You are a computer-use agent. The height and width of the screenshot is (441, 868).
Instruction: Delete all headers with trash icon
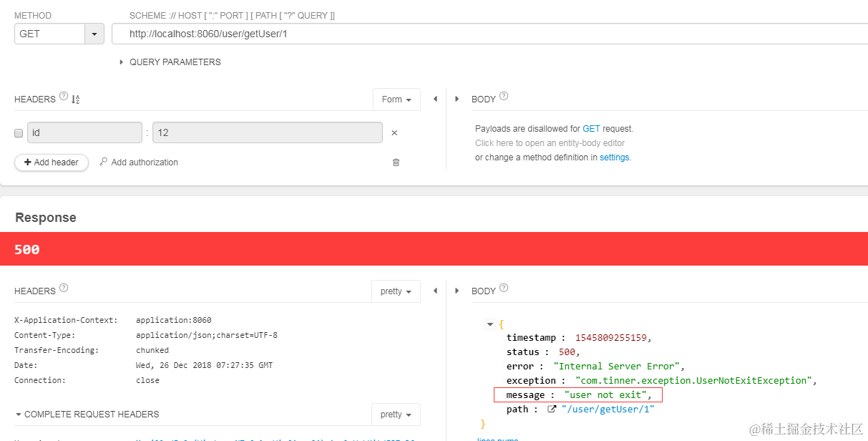[396, 163]
